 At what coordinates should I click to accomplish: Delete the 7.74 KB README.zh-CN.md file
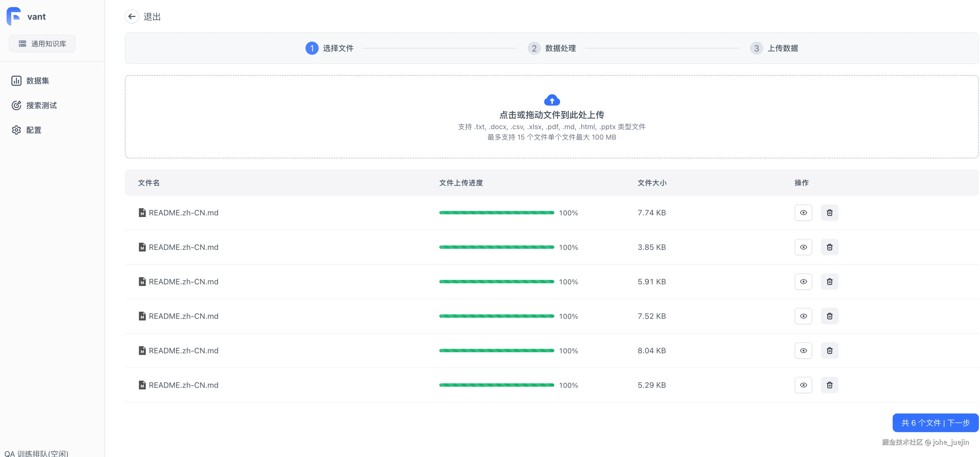[830, 213]
